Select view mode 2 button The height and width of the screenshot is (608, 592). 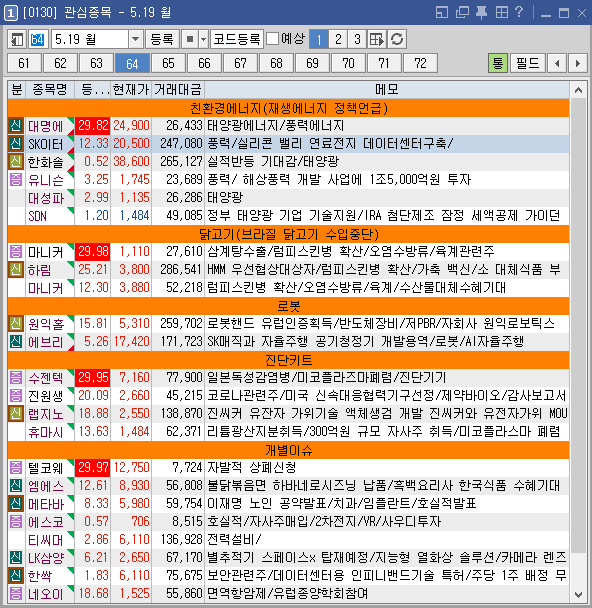338,39
